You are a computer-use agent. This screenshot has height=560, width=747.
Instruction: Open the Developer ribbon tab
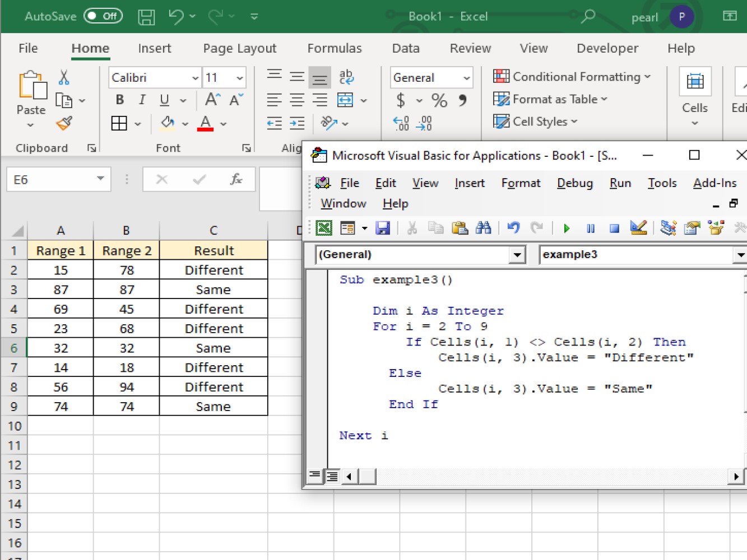tap(607, 49)
